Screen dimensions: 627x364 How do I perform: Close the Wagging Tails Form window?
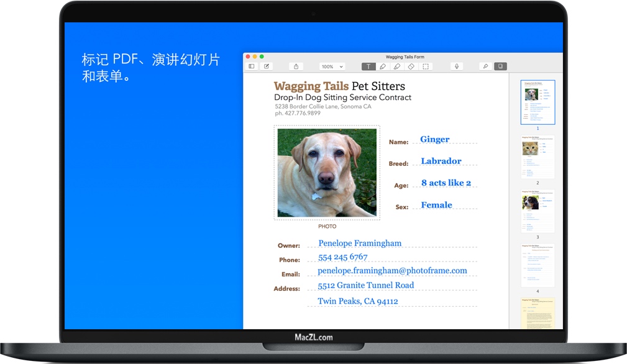[248, 57]
